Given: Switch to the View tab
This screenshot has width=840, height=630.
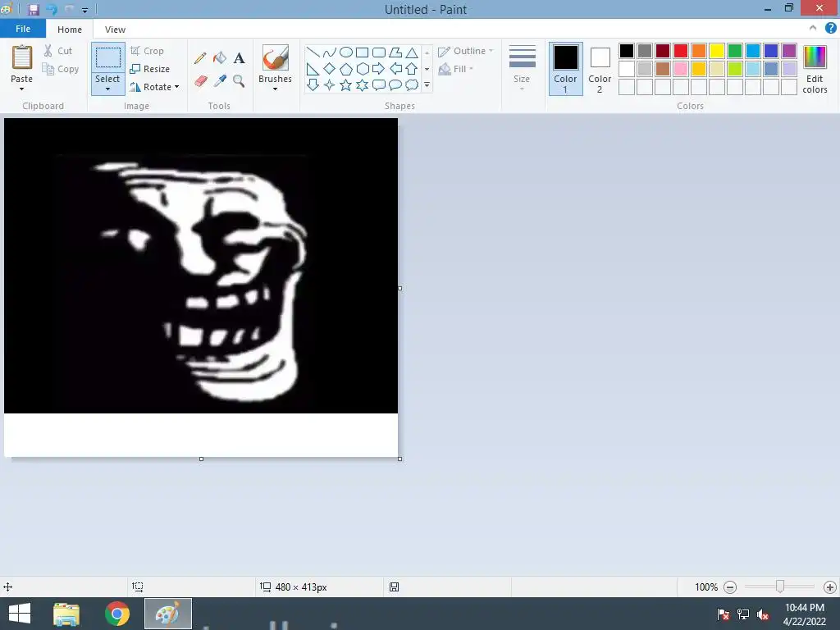Looking at the screenshot, I should [115, 30].
